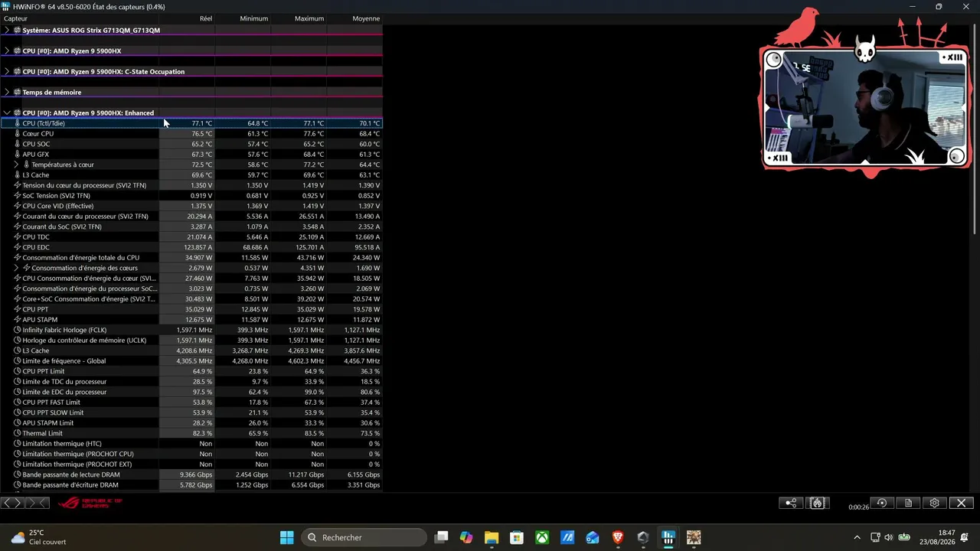The image size is (980, 551).
Task: Select the CPU EDC sensor row
Action: 191,247
